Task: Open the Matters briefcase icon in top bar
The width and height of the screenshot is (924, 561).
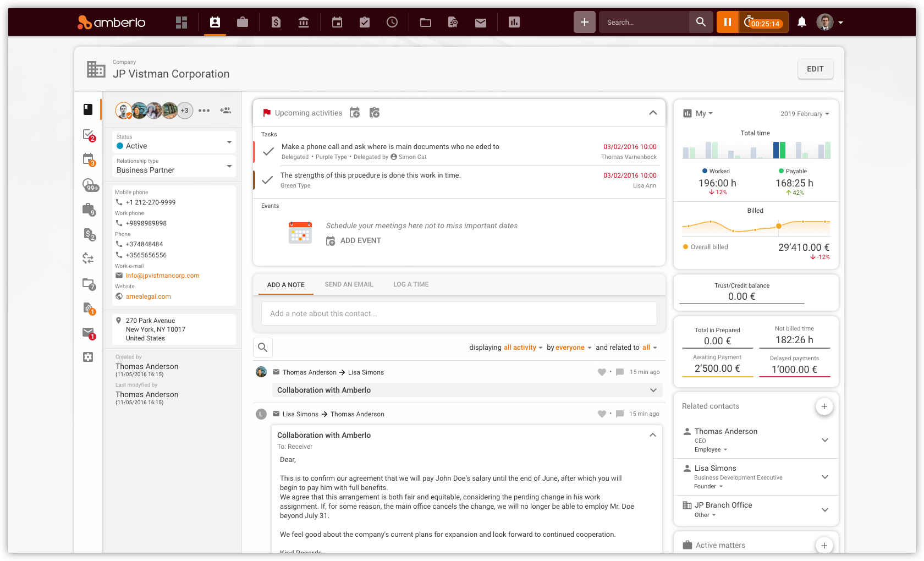Action: 243,23
